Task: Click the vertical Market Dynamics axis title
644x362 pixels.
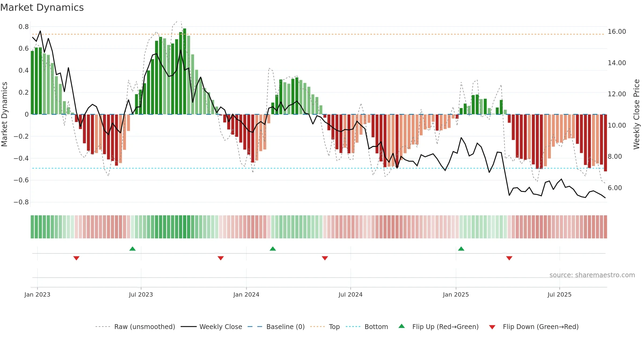Action: pos(4,114)
